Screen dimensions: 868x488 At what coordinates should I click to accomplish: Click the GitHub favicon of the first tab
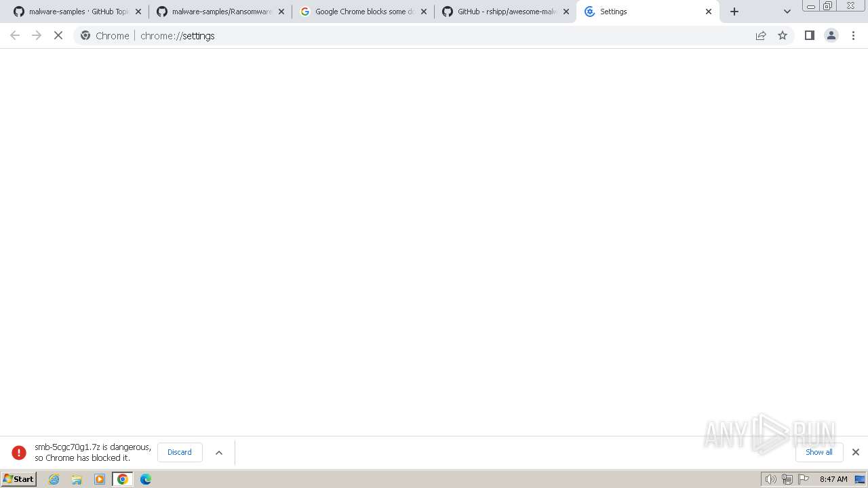pyautogui.click(x=19, y=12)
